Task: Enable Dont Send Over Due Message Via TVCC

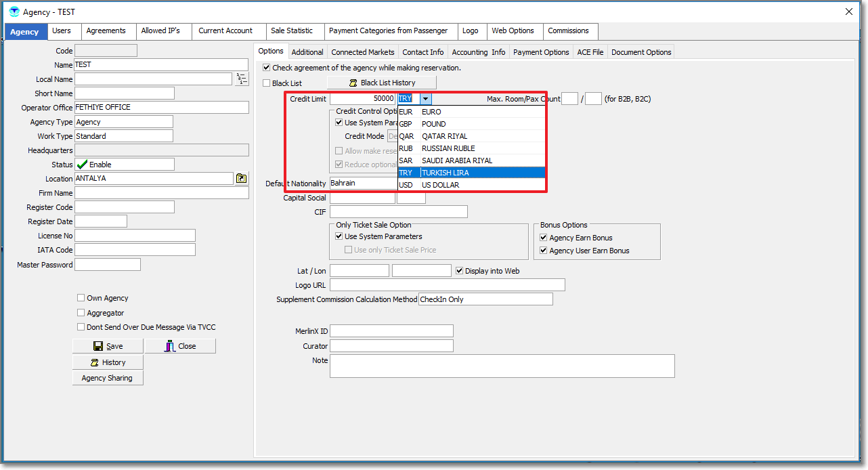Action: 81,327
